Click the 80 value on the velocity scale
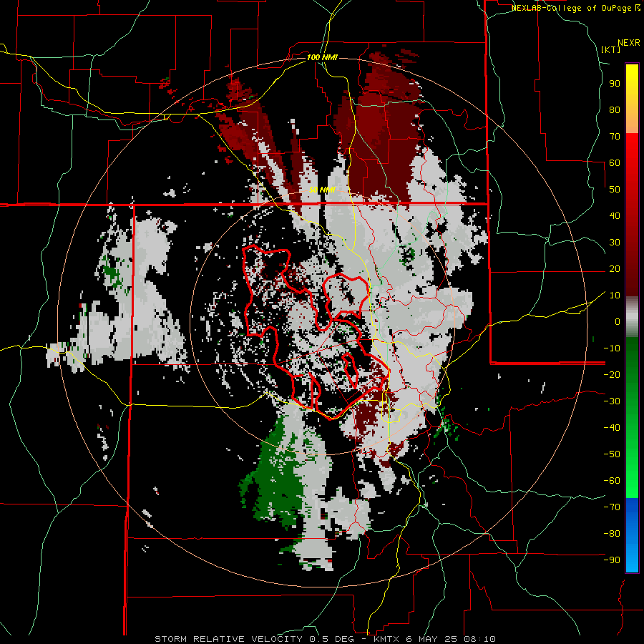644x644 pixels. (615, 109)
